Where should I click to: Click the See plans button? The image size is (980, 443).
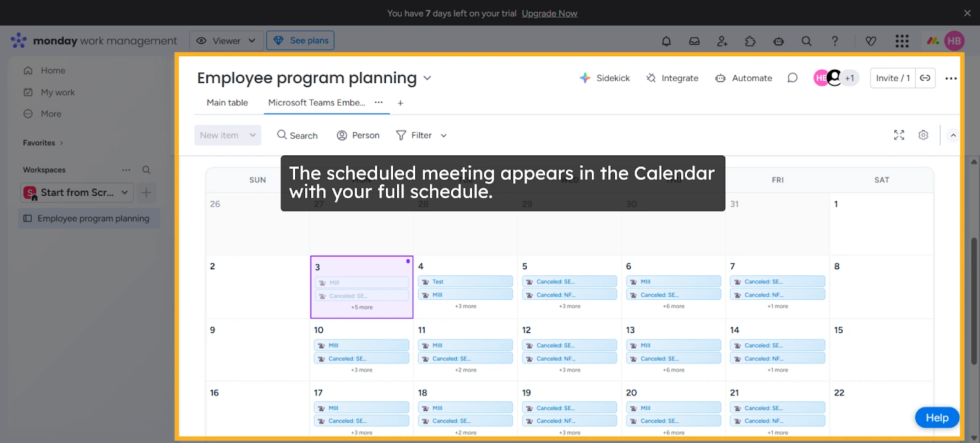[300, 40]
